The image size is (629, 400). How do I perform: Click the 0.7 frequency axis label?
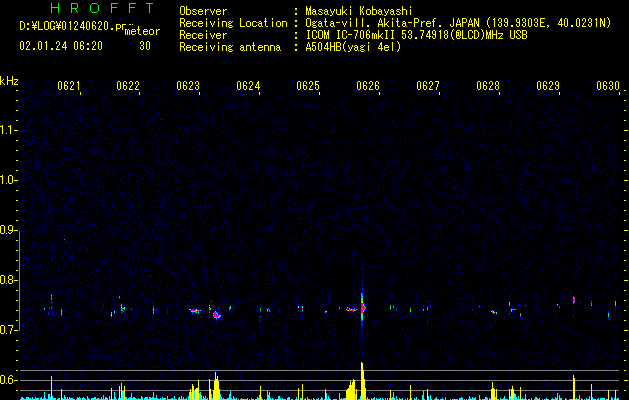7,330
